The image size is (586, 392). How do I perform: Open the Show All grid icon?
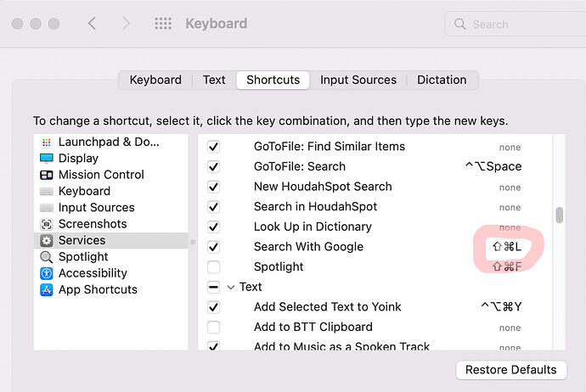(x=163, y=24)
